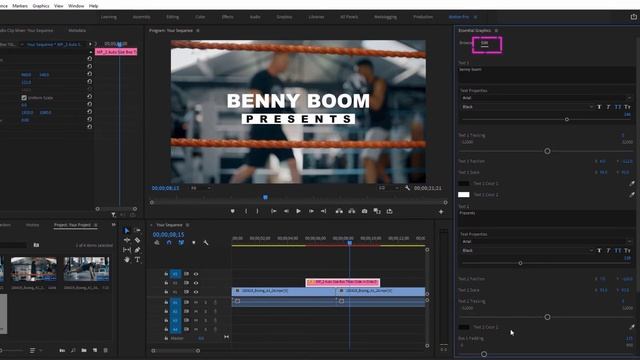Toggle V3 track output eye
This screenshot has width=640, height=360.
(196, 274)
